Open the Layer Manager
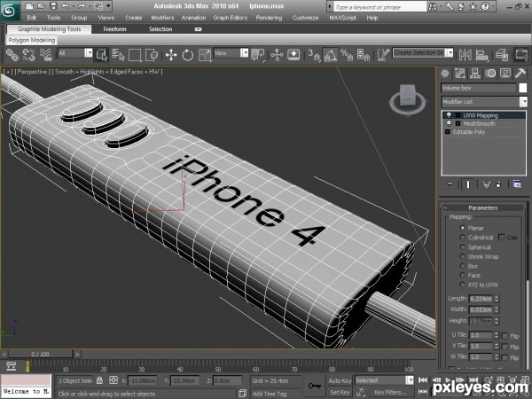The width and height of the screenshot is (532, 399). (x=502, y=54)
